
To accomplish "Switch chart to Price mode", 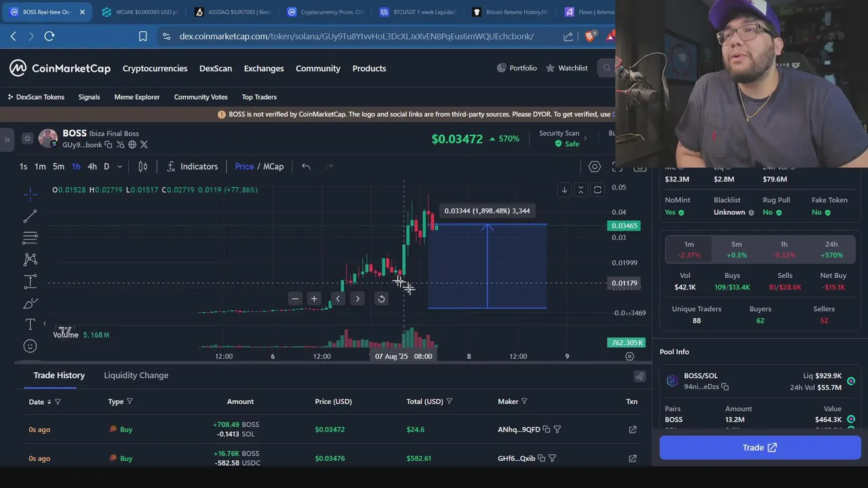I will (x=244, y=166).
